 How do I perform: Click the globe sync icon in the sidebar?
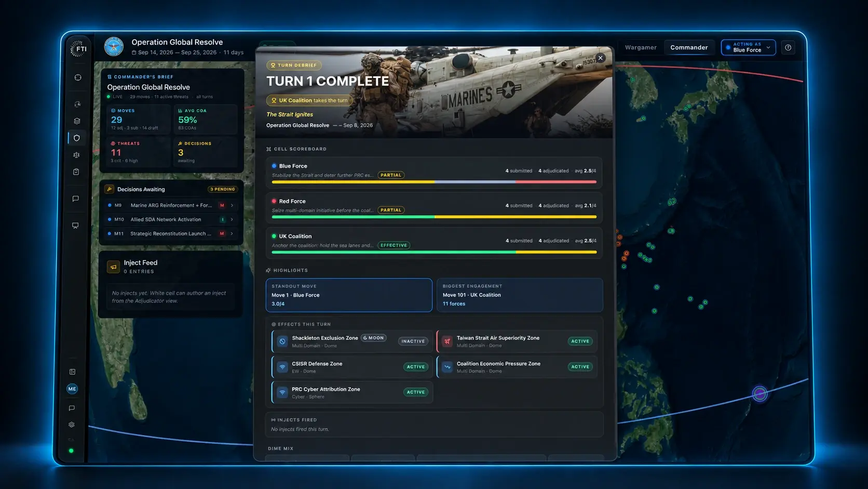[x=77, y=104]
